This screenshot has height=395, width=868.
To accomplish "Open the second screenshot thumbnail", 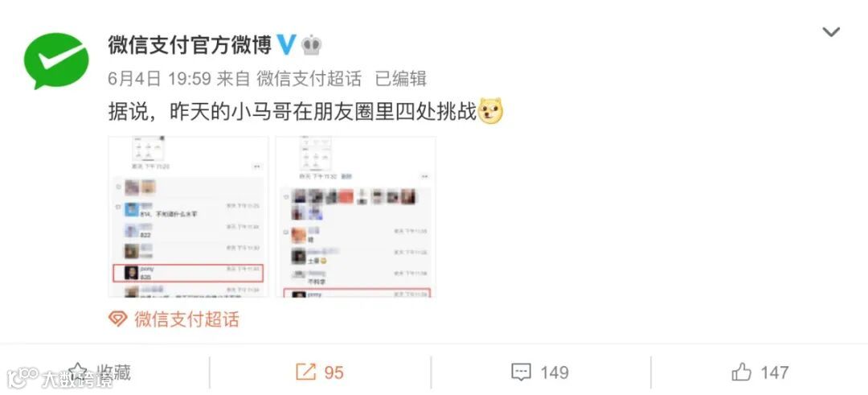I will tap(356, 216).
